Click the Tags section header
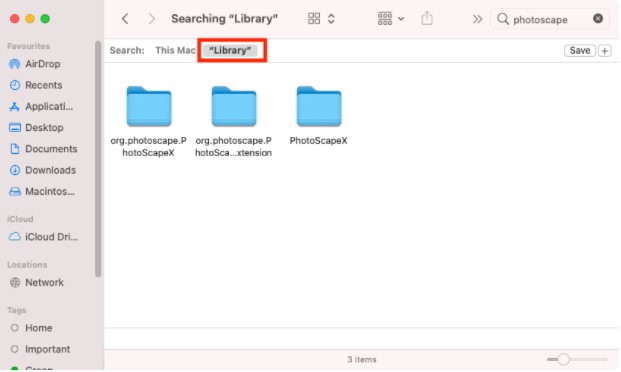This screenshot has height=372, width=621. (17, 310)
